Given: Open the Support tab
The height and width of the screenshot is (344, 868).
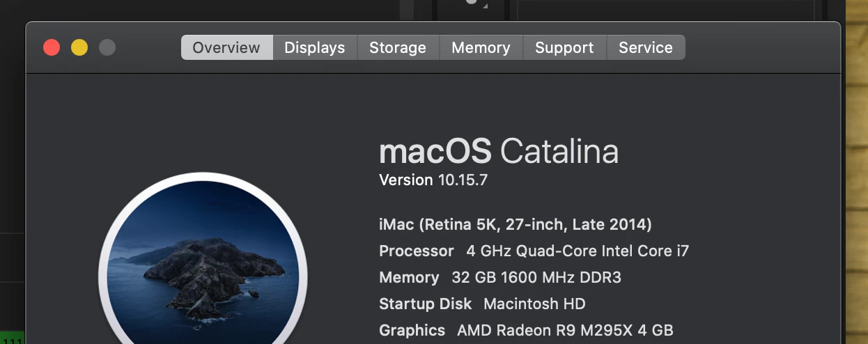Looking at the screenshot, I should coord(564,47).
